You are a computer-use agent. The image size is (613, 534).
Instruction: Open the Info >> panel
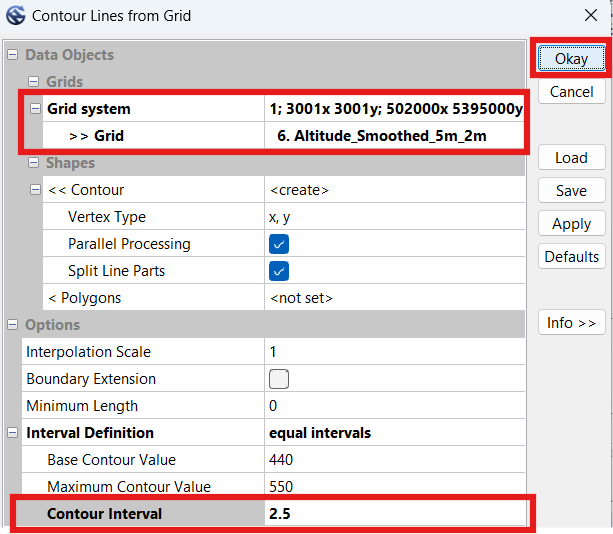coord(571,323)
